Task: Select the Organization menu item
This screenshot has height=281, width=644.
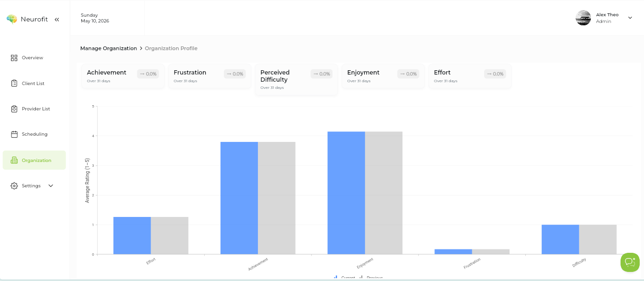Action: 34,160
